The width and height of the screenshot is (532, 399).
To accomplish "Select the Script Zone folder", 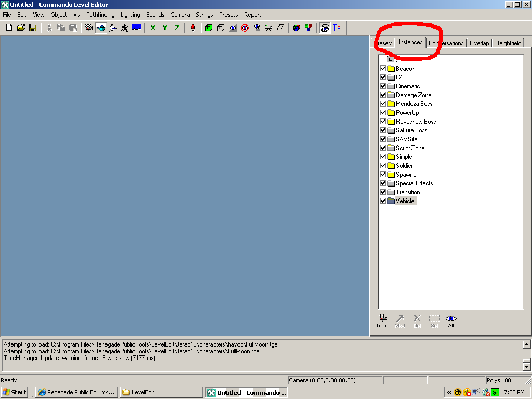I will [409, 148].
